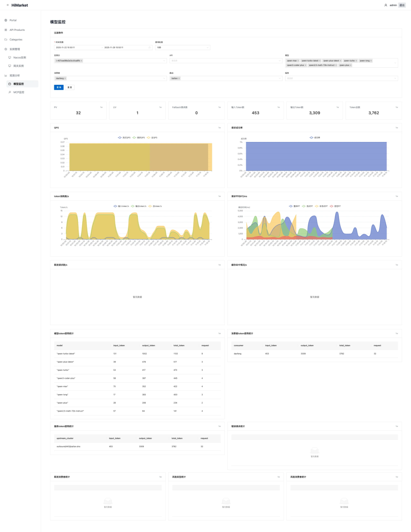Click the 重置 reset button

[x=70, y=88]
